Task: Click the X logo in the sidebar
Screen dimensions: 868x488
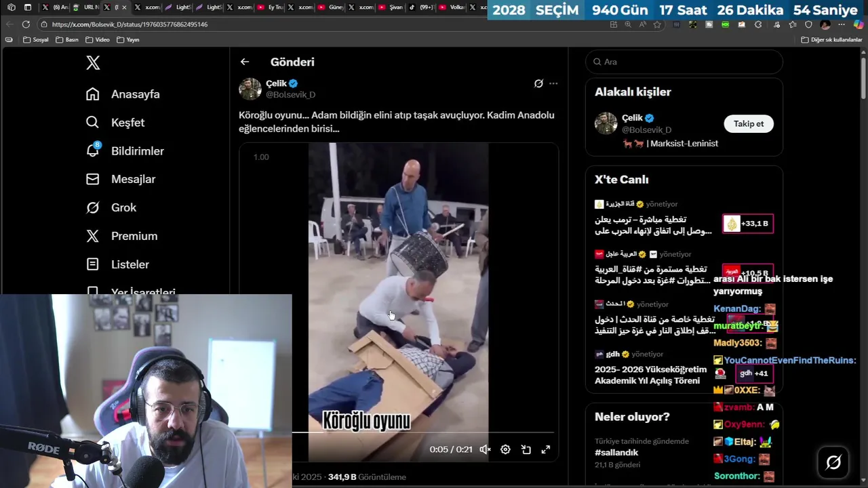Action: [93, 63]
